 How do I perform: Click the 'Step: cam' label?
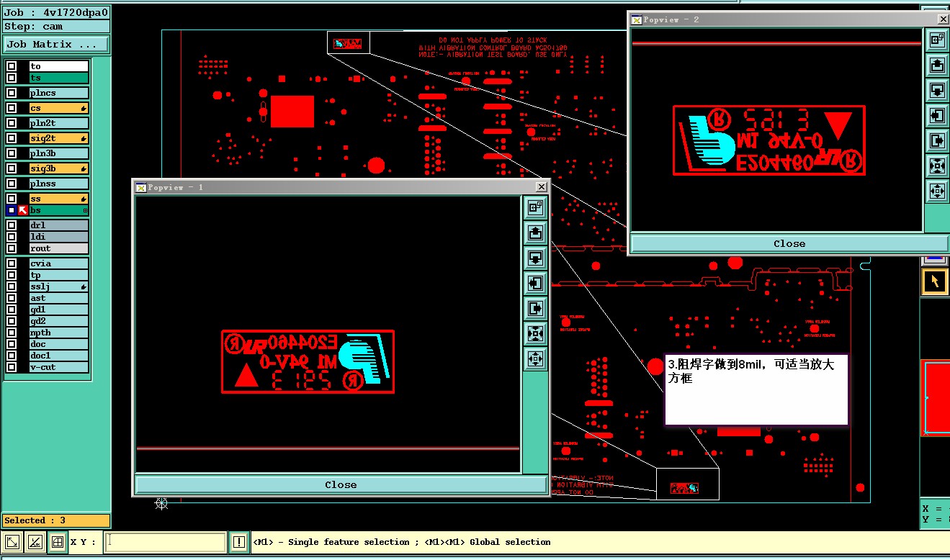(x=56, y=27)
